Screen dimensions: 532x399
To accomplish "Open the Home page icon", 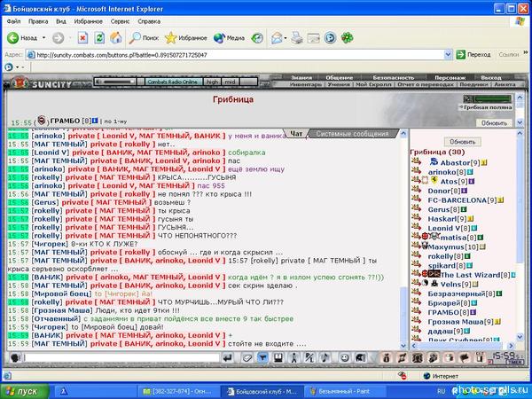I will point(115,37).
